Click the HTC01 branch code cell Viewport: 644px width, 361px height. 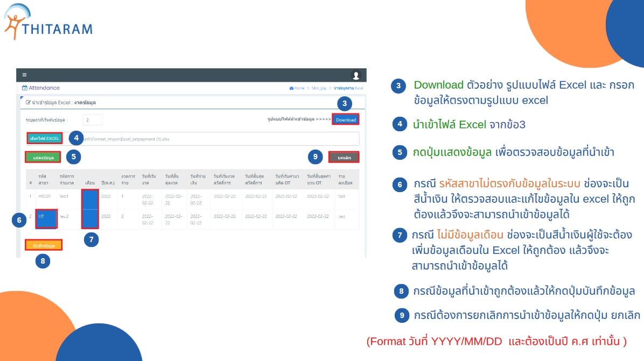pyautogui.click(x=46, y=197)
